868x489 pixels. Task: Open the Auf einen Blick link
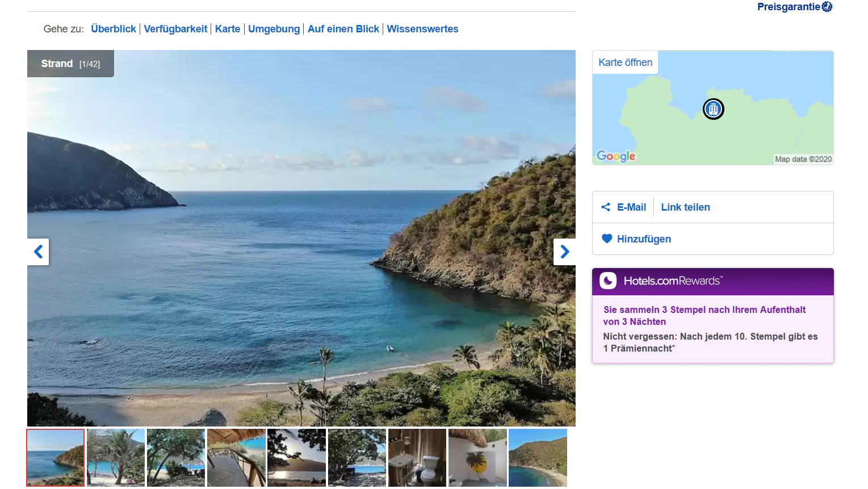[343, 29]
